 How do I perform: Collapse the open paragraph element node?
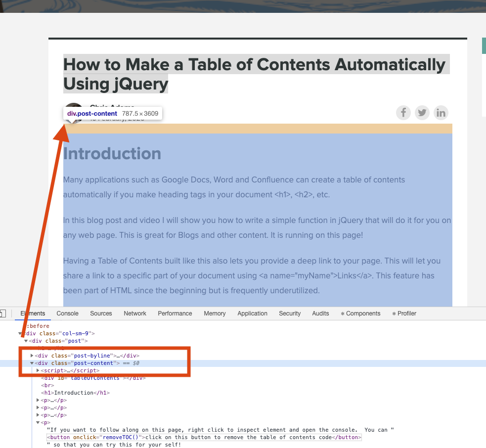pyautogui.click(x=38, y=423)
